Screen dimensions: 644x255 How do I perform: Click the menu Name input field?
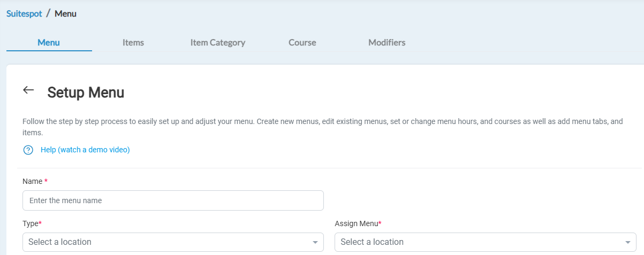[x=173, y=200]
